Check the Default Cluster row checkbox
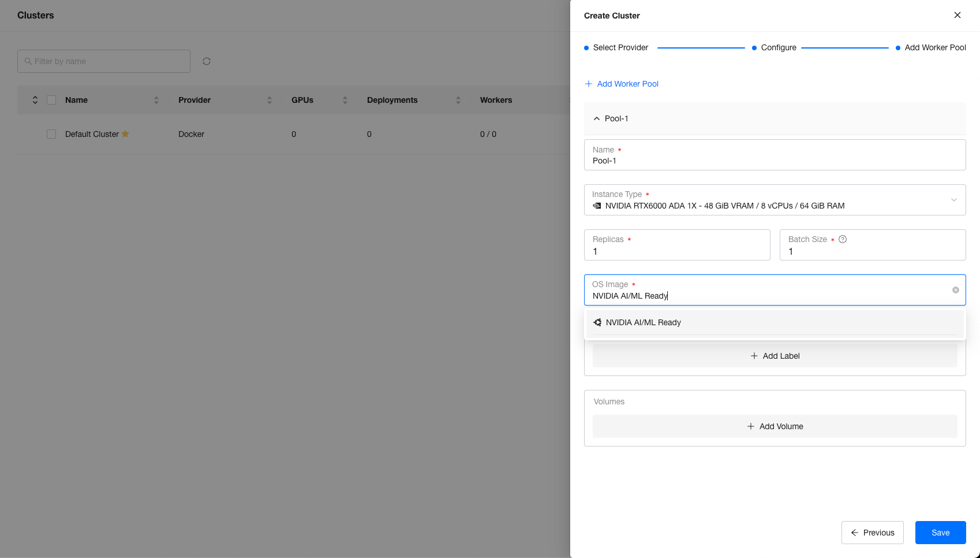 (51, 134)
